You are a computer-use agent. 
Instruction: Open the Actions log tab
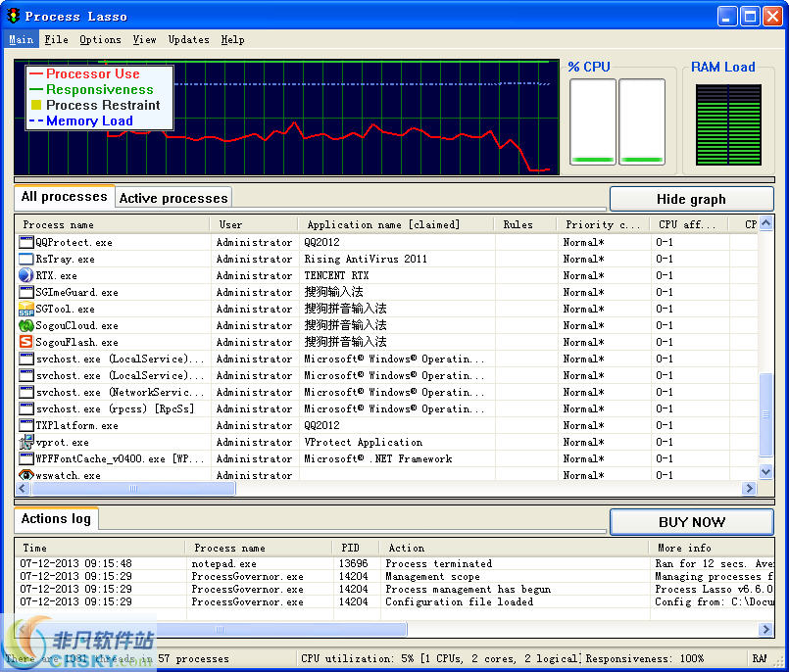click(x=56, y=518)
